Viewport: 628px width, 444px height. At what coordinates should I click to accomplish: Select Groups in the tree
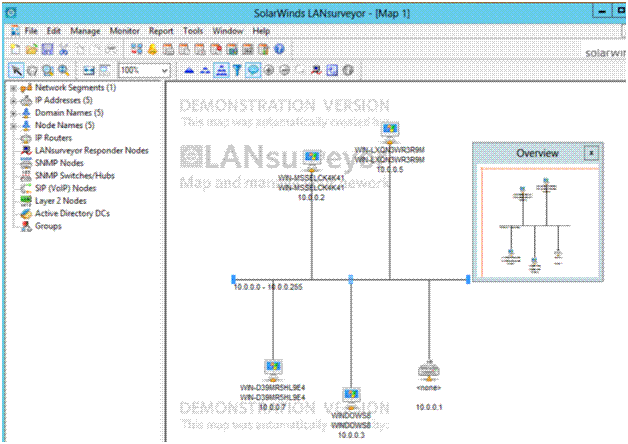[48, 226]
